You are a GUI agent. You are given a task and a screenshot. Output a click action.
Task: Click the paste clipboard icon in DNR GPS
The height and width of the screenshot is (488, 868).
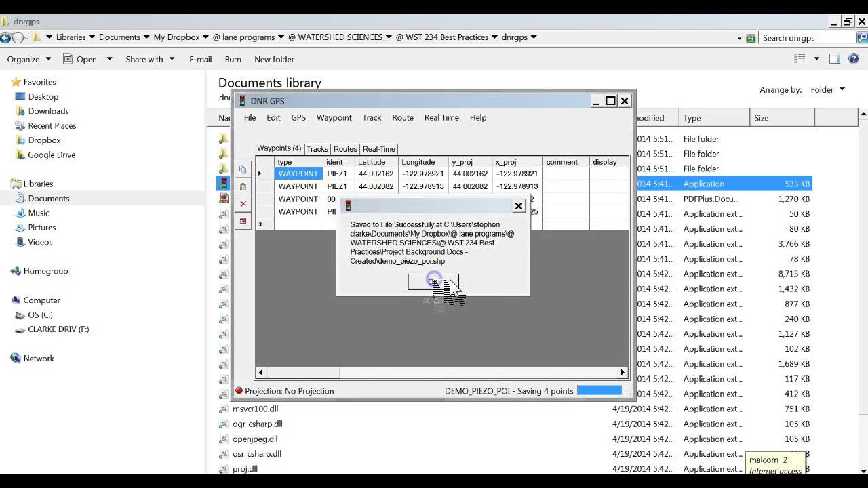243,186
